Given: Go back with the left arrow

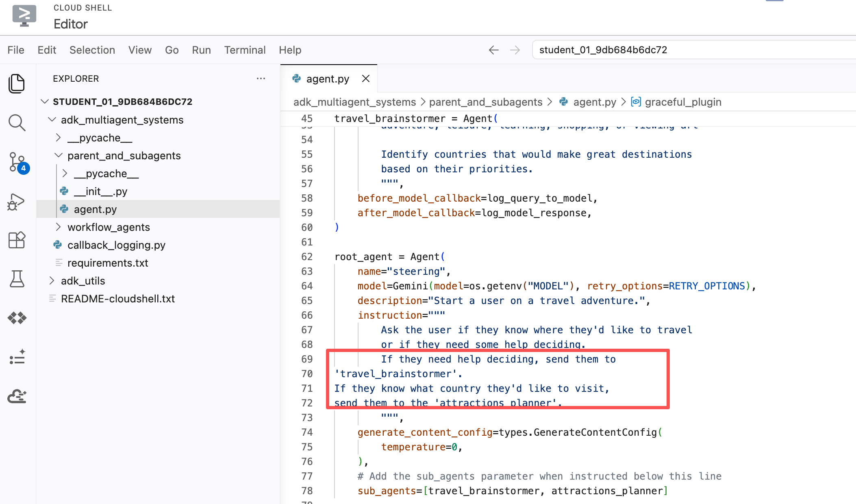Looking at the screenshot, I should (x=494, y=50).
